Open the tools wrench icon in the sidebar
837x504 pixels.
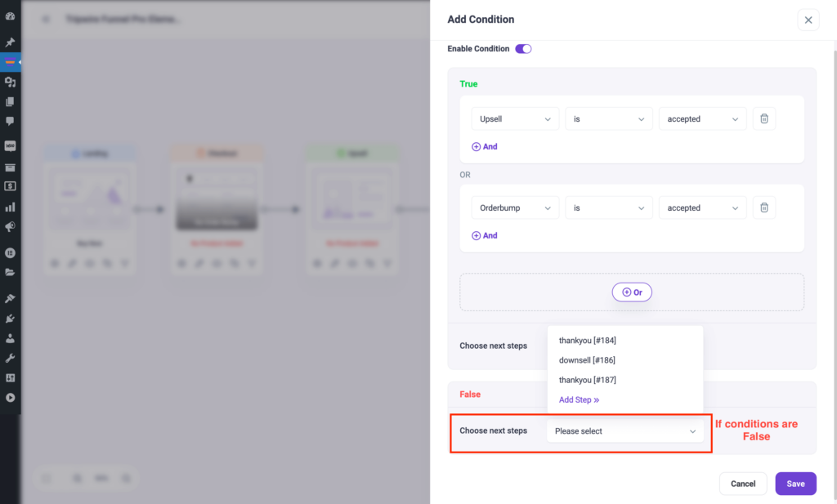(11, 358)
